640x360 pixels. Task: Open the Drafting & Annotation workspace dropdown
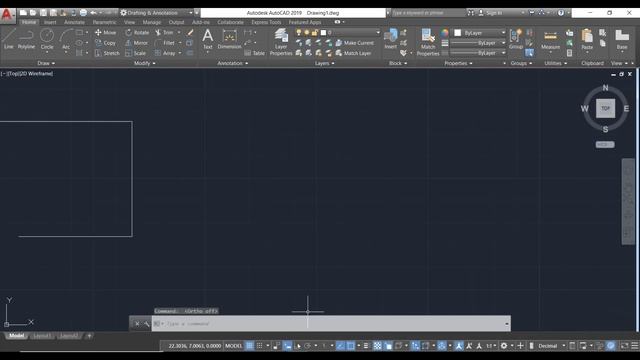[x=156, y=13]
